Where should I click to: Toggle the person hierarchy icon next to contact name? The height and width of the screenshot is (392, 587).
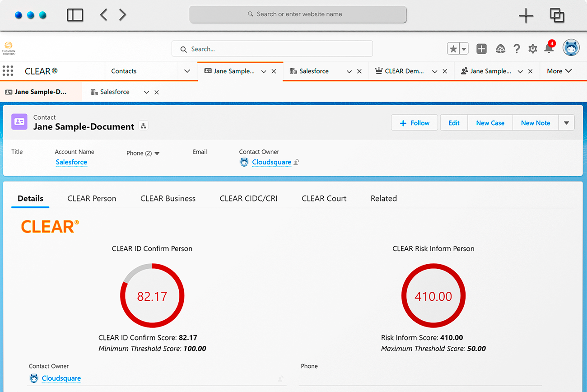pos(143,126)
